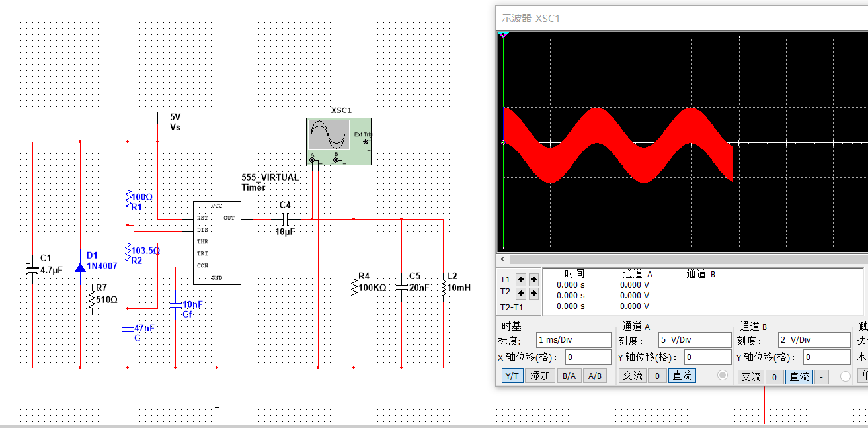Select the 555 timer chip body
This screenshot has width=868, height=428.
pyautogui.click(x=216, y=243)
